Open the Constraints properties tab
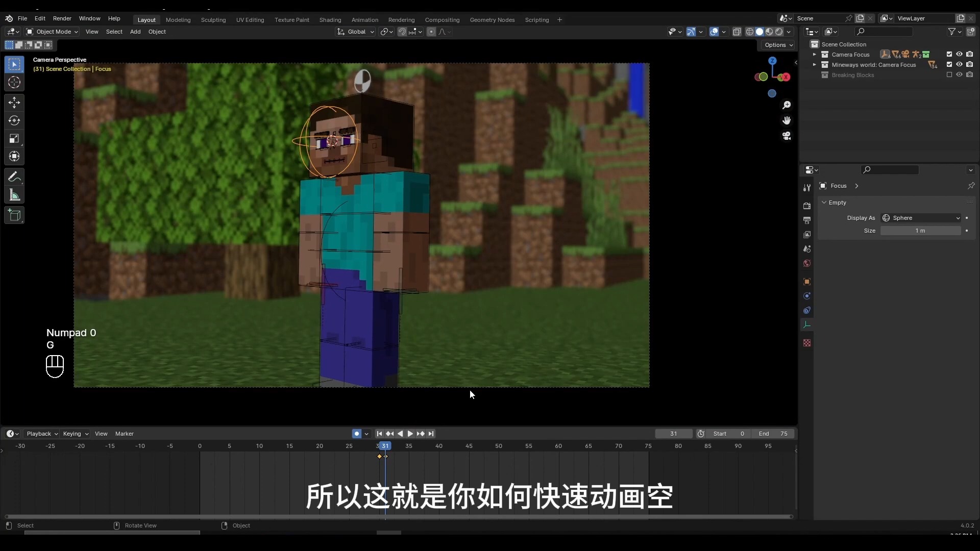The image size is (980, 551). pyautogui.click(x=807, y=310)
